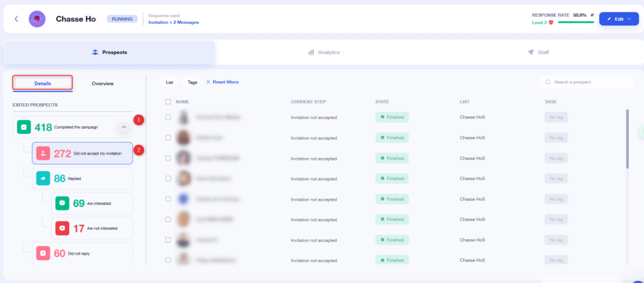This screenshot has height=283, width=644.
Task: Check the third prospect row checkbox
Action: [x=168, y=158]
